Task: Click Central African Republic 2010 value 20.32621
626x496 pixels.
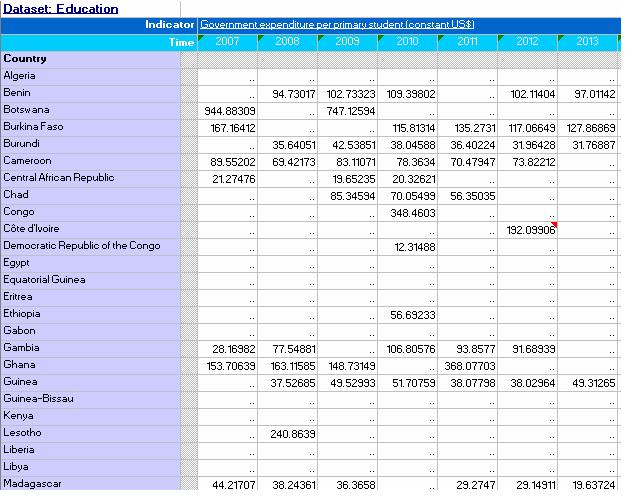Action: (414, 179)
